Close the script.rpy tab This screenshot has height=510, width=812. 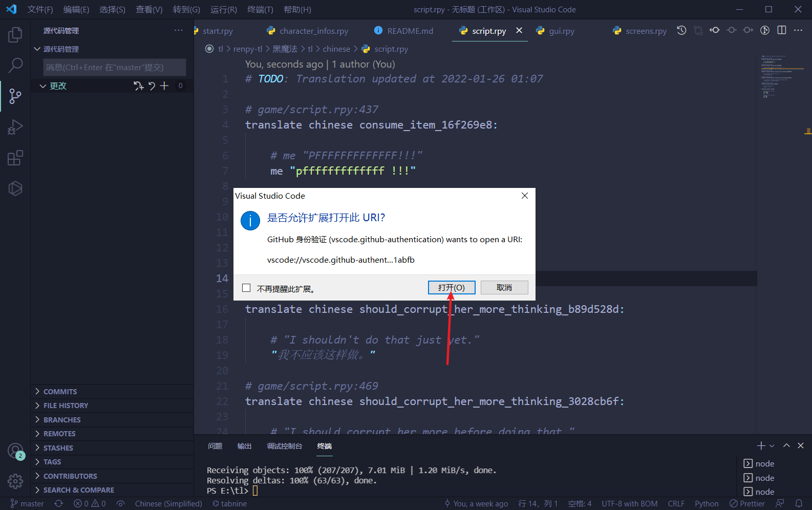click(519, 30)
